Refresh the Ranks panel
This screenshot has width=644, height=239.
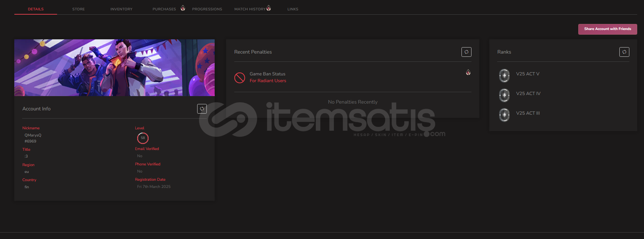[x=624, y=52]
